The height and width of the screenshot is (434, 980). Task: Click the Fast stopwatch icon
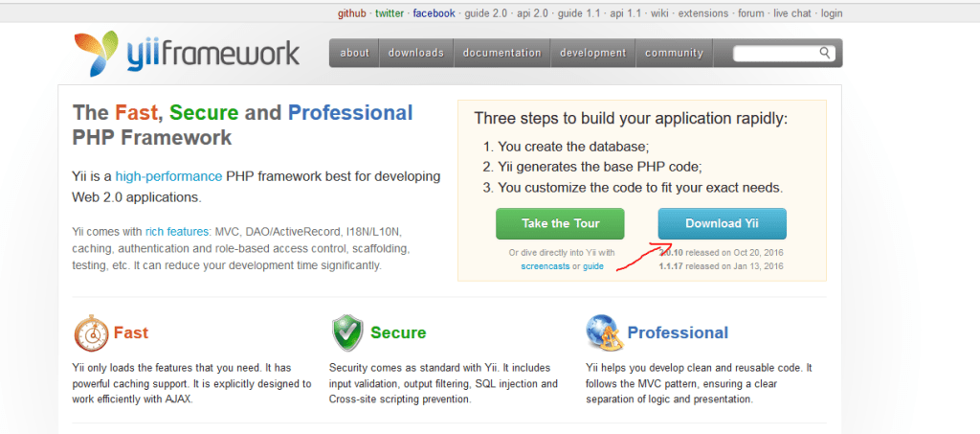(x=91, y=333)
